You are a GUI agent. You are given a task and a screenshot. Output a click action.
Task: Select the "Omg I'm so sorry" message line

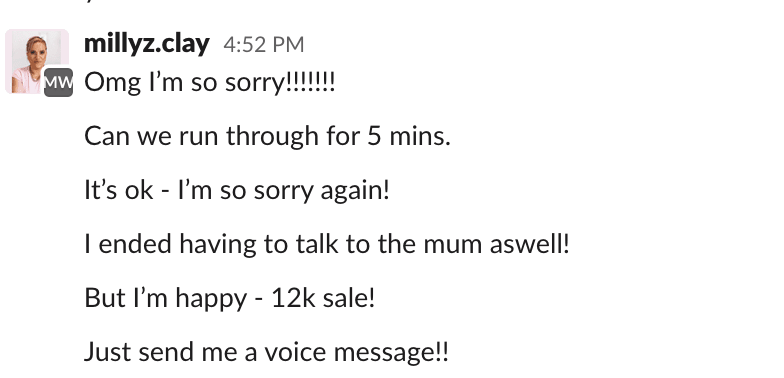[210, 83]
